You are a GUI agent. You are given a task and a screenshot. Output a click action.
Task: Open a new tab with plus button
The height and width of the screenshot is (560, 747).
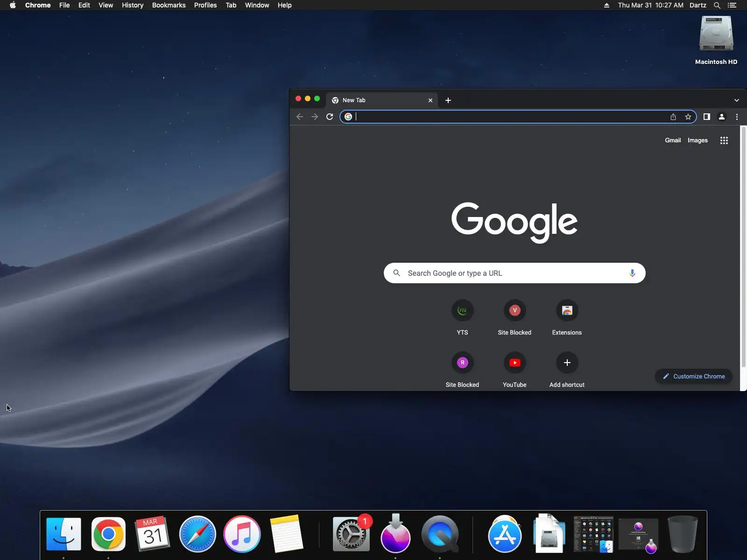coord(448,100)
